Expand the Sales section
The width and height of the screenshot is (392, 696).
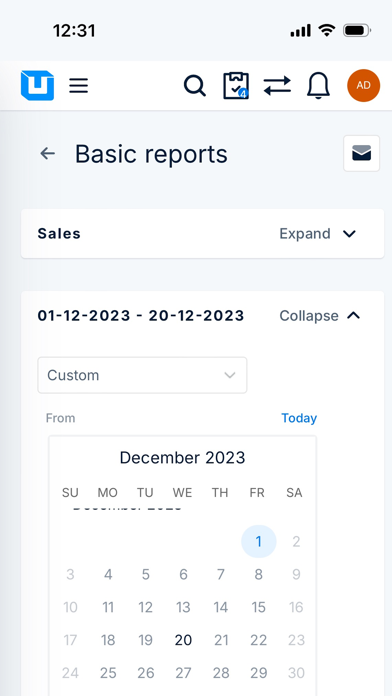(x=318, y=233)
